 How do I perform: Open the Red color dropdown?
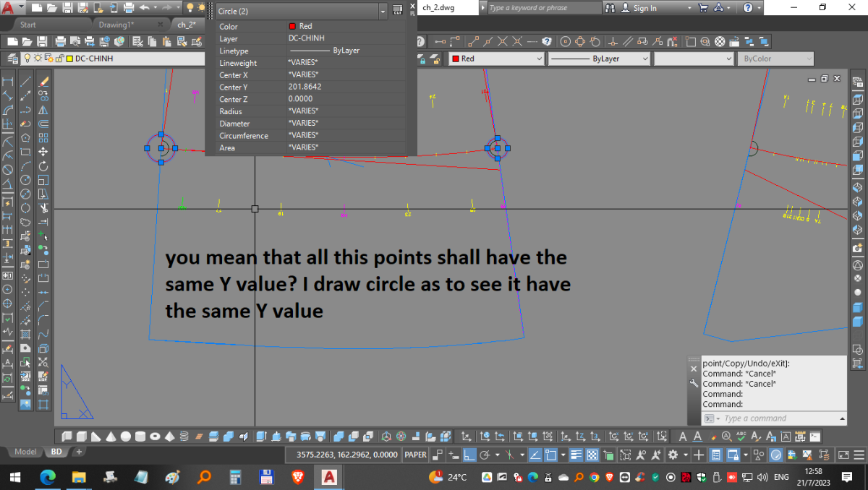[x=496, y=59]
